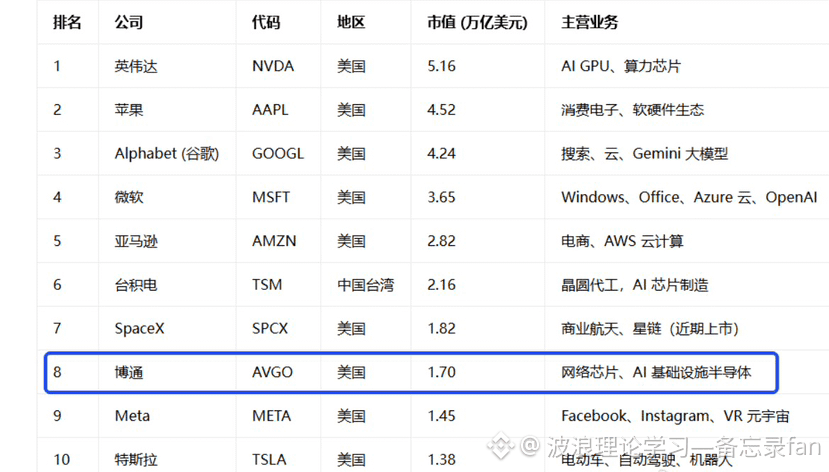829x472 pixels.
Task: Click the 排名 column header
Action: click(67, 22)
